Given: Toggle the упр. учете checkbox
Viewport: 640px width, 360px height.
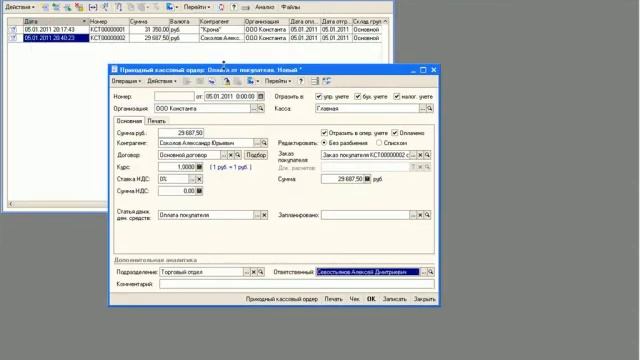Looking at the screenshot, I should (x=319, y=97).
